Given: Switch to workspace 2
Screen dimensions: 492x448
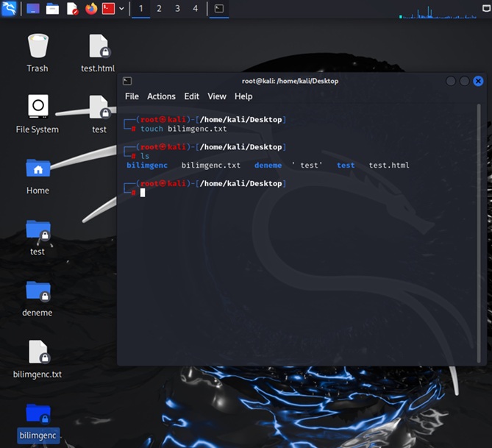Looking at the screenshot, I should click(159, 9).
